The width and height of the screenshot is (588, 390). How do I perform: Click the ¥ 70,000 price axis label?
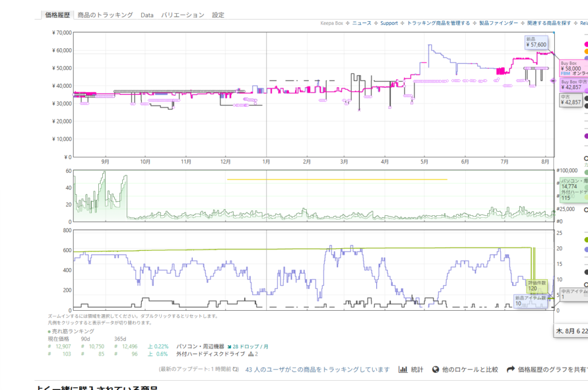pyautogui.click(x=61, y=33)
